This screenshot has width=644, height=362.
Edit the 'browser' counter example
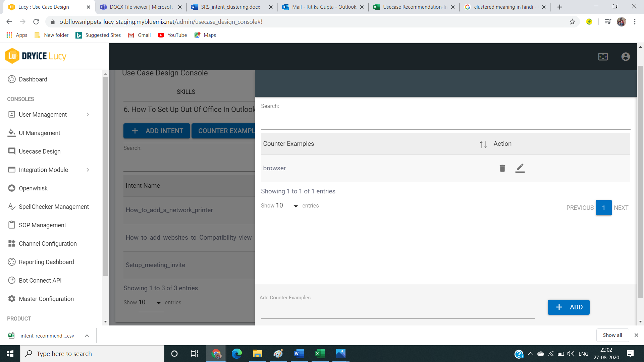tap(520, 168)
